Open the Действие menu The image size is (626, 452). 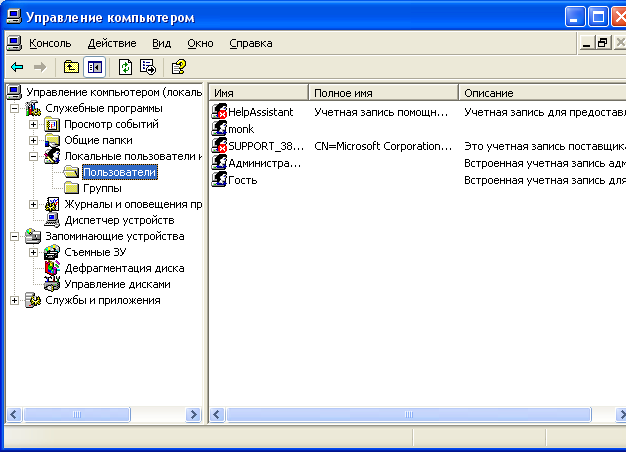coord(112,43)
